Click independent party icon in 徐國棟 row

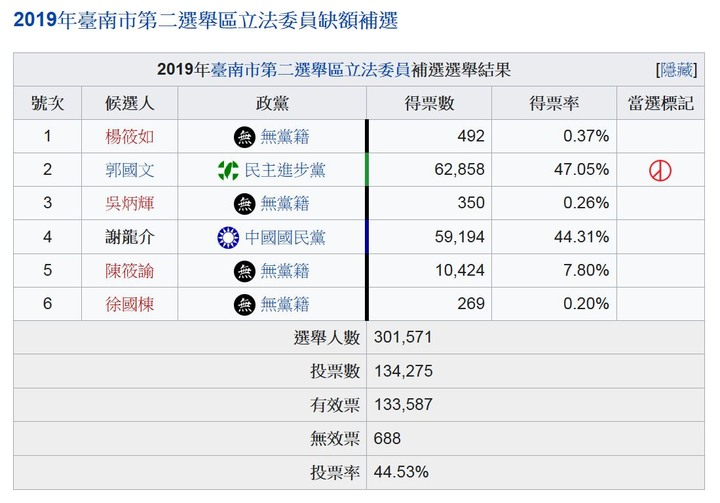click(244, 305)
